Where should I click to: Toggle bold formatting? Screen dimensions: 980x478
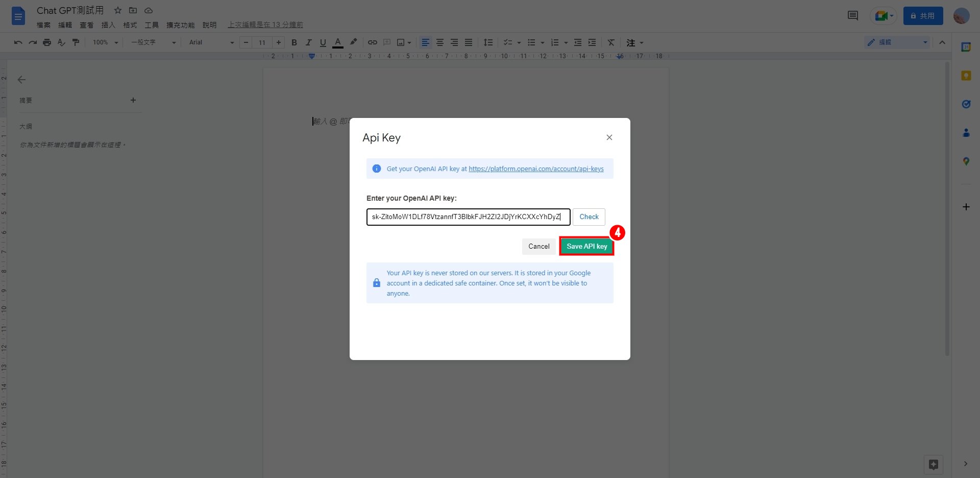294,42
